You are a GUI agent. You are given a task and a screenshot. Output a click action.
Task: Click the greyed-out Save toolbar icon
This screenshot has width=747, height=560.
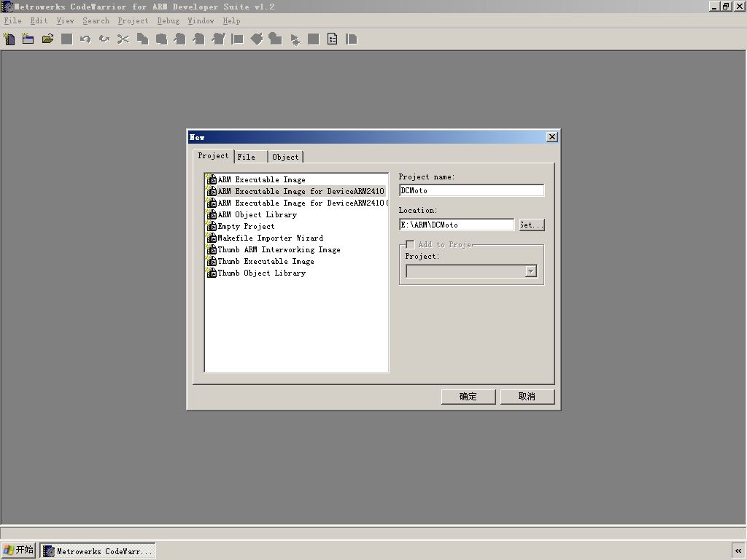(66, 39)
